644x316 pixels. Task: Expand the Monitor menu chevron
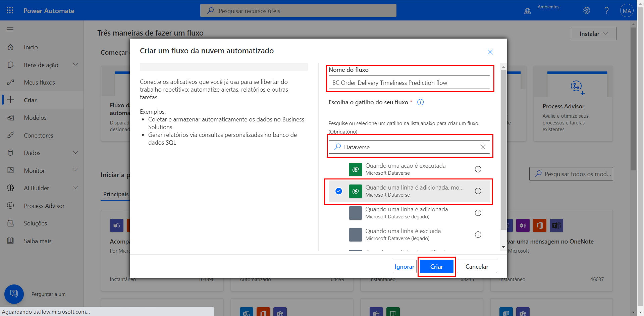click(75, 170)
